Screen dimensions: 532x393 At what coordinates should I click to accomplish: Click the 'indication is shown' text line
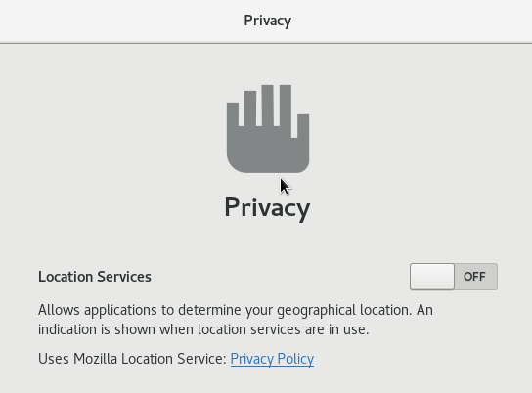[x=203, y=329]
